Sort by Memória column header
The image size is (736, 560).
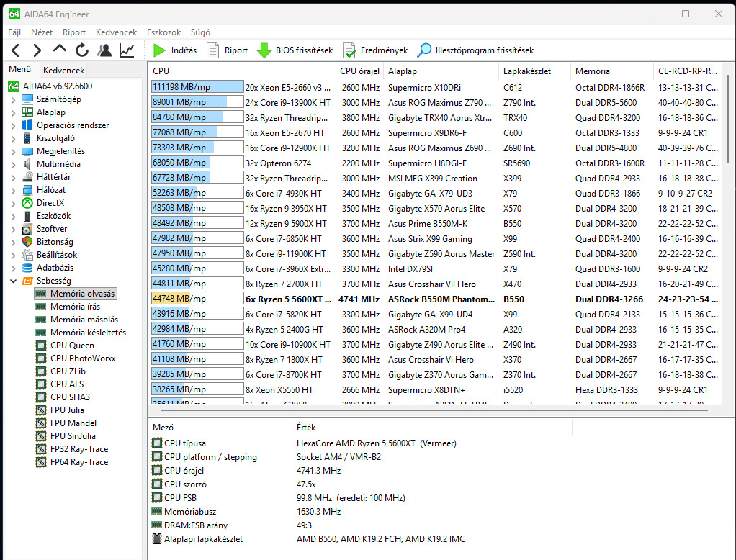(611, 71)
